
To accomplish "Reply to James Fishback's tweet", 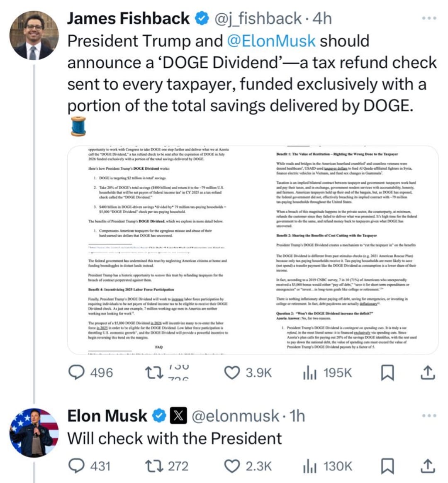I will 76,373.
